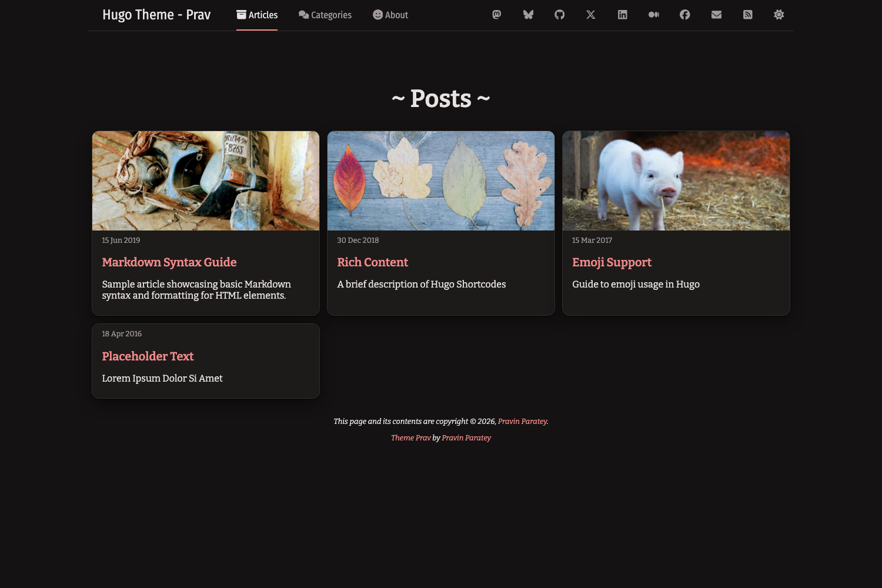This screenshot has height=588, width=882.
Task: Go to the Articles menu item
Action: pyautogui.click(x=257, y=15)
